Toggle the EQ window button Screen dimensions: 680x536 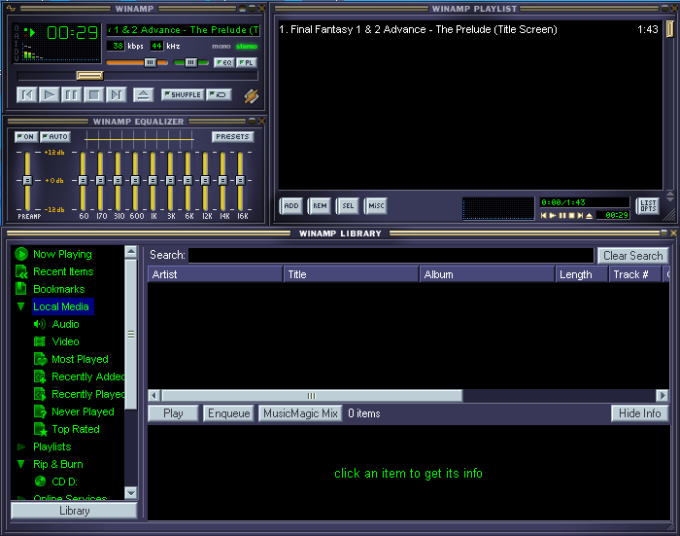click(223, 62)
